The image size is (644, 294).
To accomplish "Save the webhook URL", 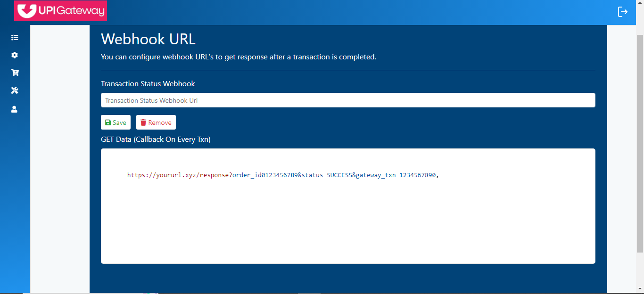I will coord(116,122).
